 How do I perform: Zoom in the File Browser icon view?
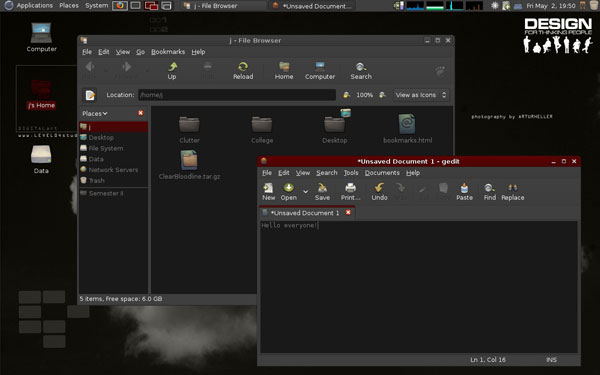click(x=382, y=95)
